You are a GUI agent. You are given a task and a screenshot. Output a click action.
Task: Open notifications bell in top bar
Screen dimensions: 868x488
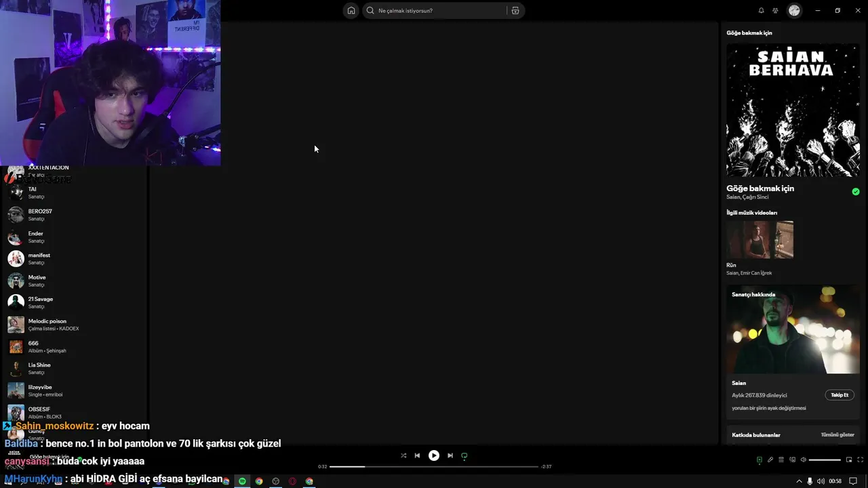[761, 11]
